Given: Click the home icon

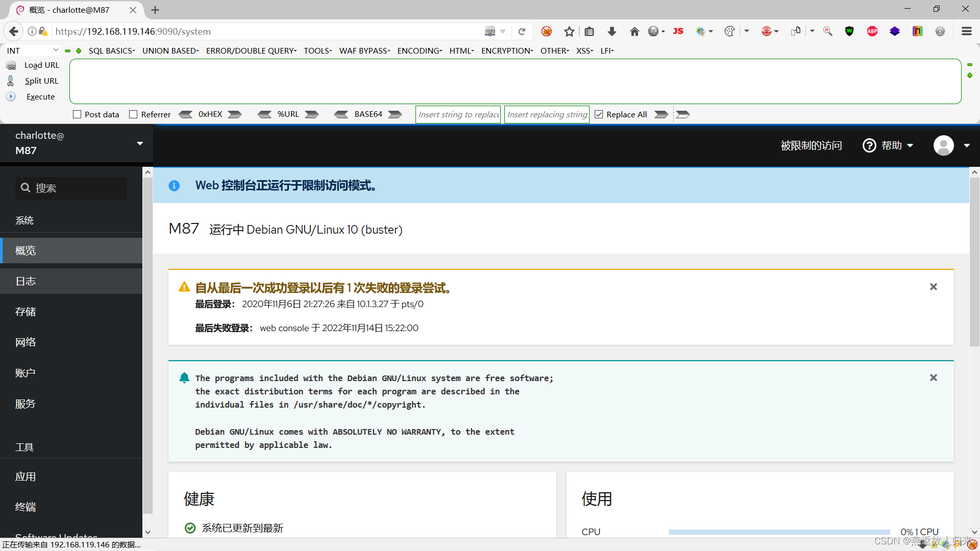Looking at the screenshot, I should click(x=634, y=32).
